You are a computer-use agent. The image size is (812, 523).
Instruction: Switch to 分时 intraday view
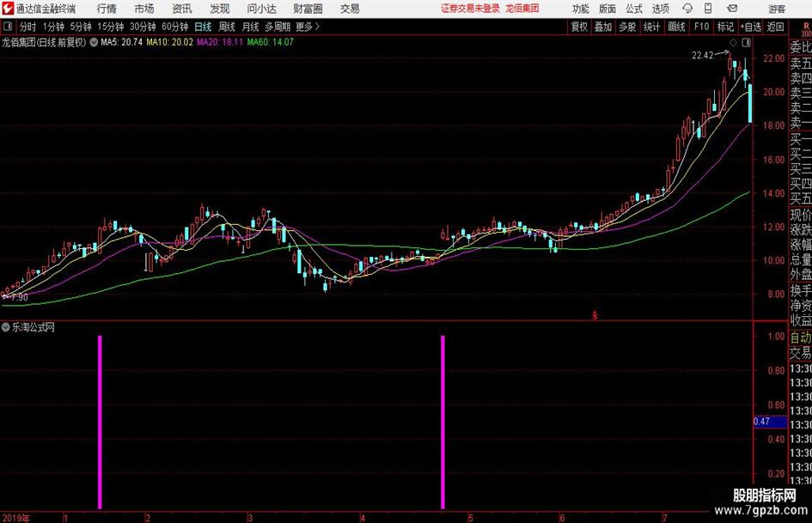27,27
